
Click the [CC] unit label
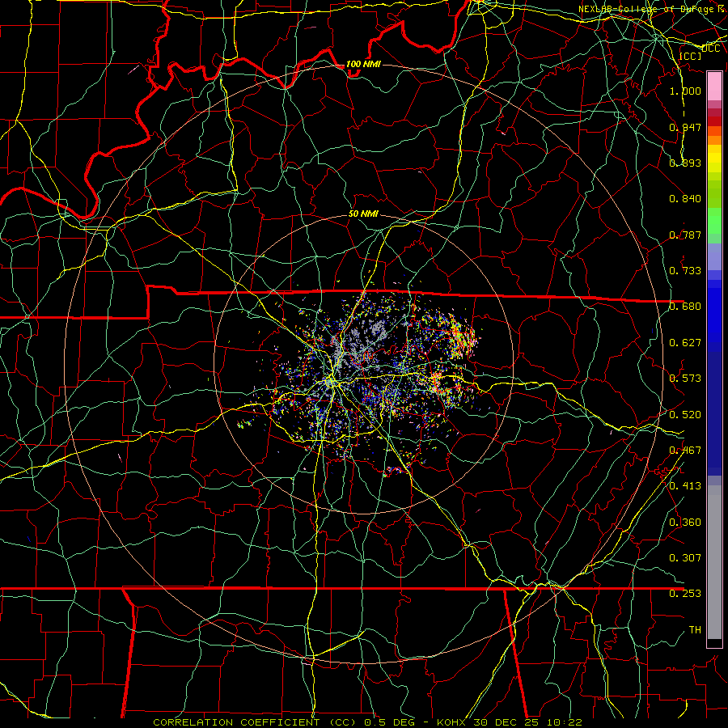[x=691, y=56]
